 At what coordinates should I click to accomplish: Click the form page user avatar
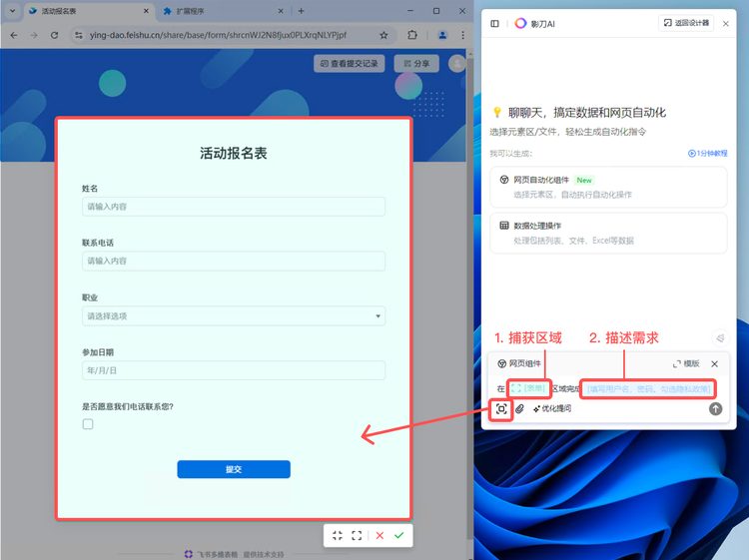click(x=456, y=63)
